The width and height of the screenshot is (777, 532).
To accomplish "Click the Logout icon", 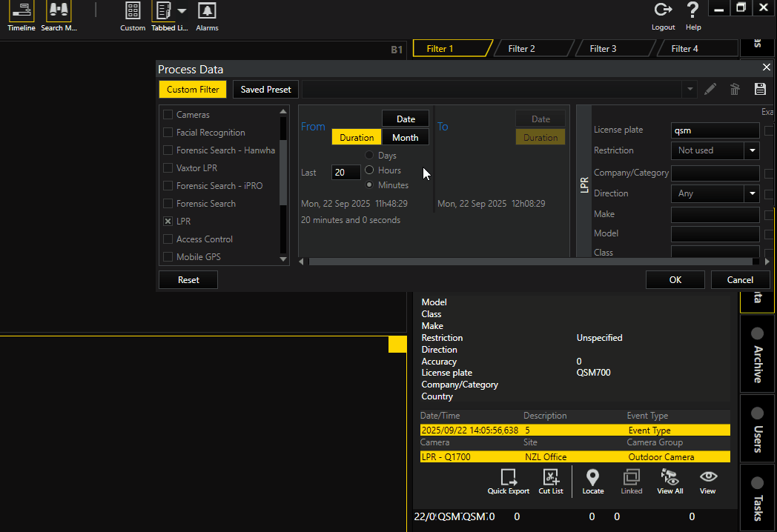I will [663, 10].
